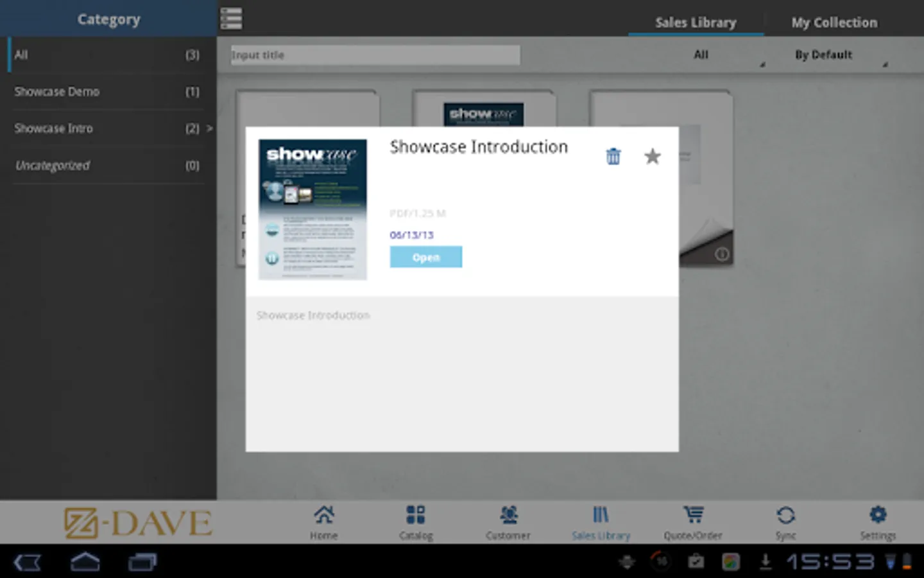924x578 pixels.
Task: Tap the briefcase notification icon in status bar
Action: [696, 562]
